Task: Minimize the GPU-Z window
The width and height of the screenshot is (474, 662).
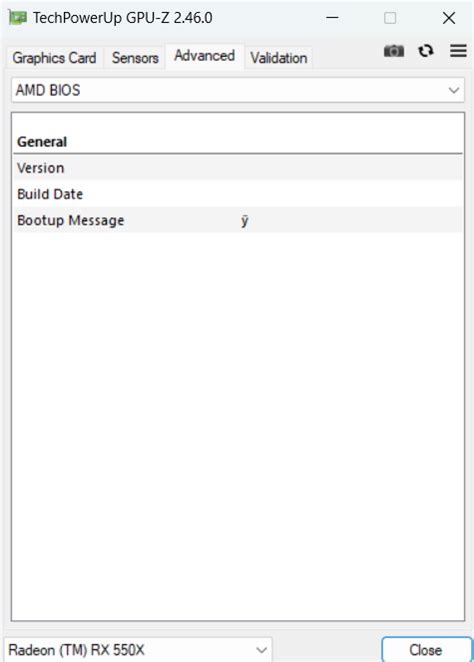Action: [x=332, y=18]
